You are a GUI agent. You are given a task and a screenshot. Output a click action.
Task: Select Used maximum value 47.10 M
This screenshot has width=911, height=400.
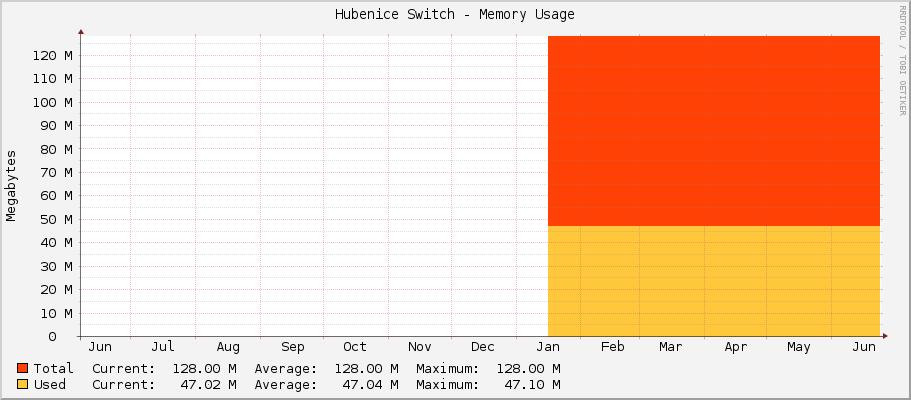click(x=533, y=384)
